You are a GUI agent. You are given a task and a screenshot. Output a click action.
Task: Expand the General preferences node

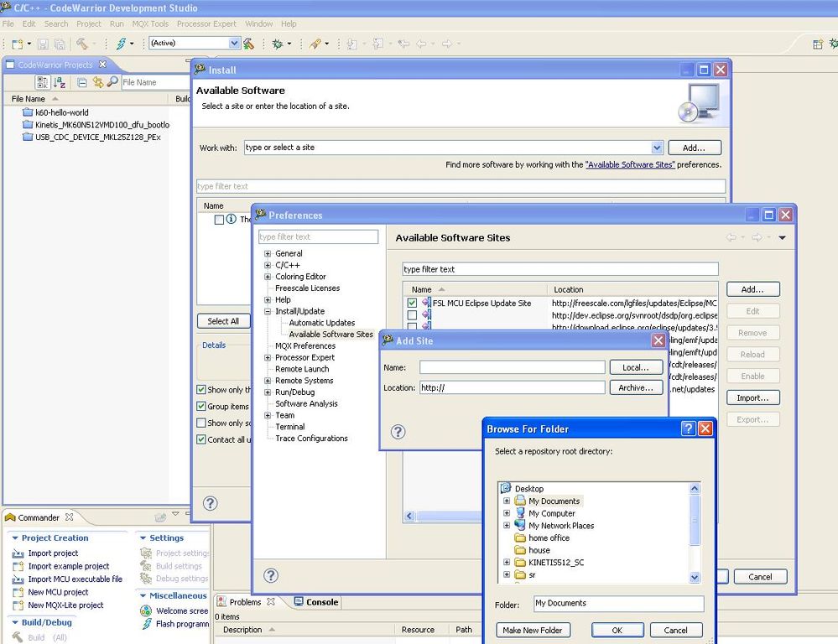tap(268, 253)
